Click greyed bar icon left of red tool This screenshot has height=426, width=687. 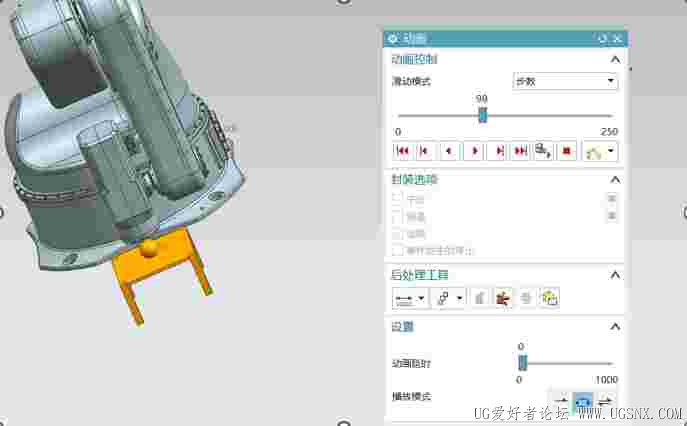coord(480,298)
